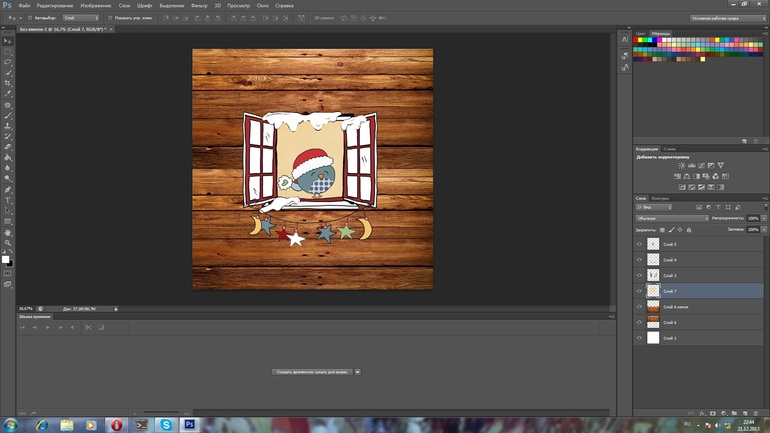Open dropdown arrow beside create timeline button

coord(357,372)
